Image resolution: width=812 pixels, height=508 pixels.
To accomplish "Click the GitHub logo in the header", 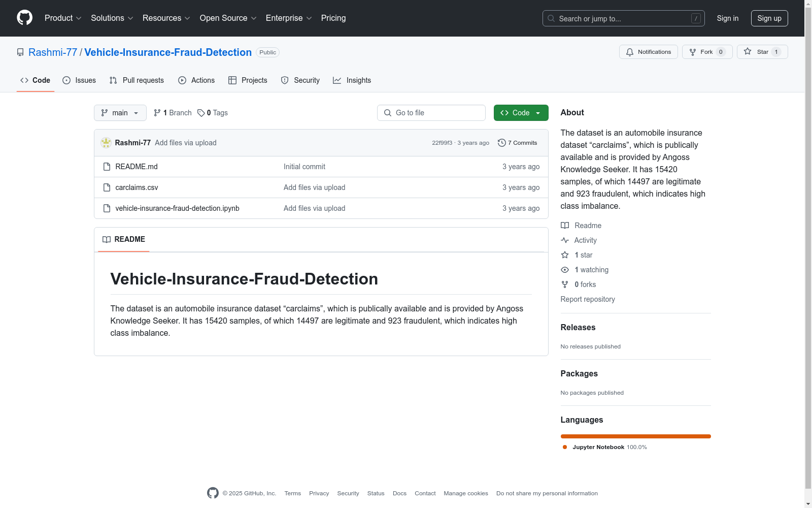I will click(24, 18).
